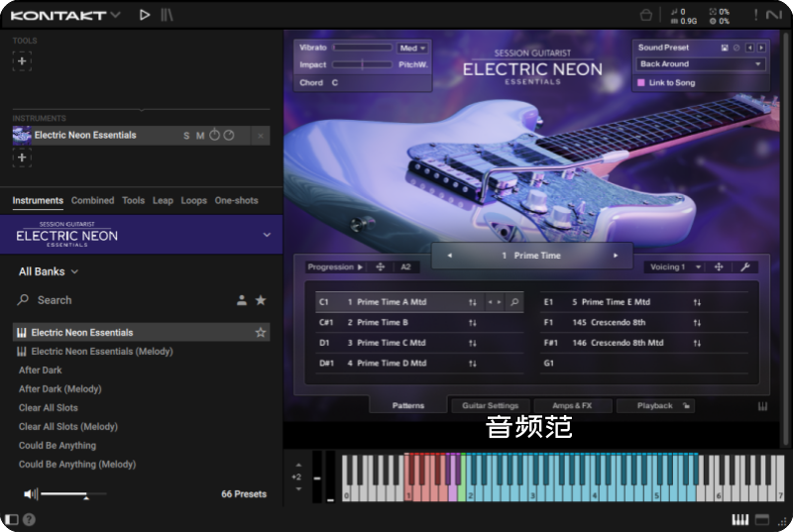Click the save icon in Sound Preset
793x532 pixels.
tap(725, 48)
